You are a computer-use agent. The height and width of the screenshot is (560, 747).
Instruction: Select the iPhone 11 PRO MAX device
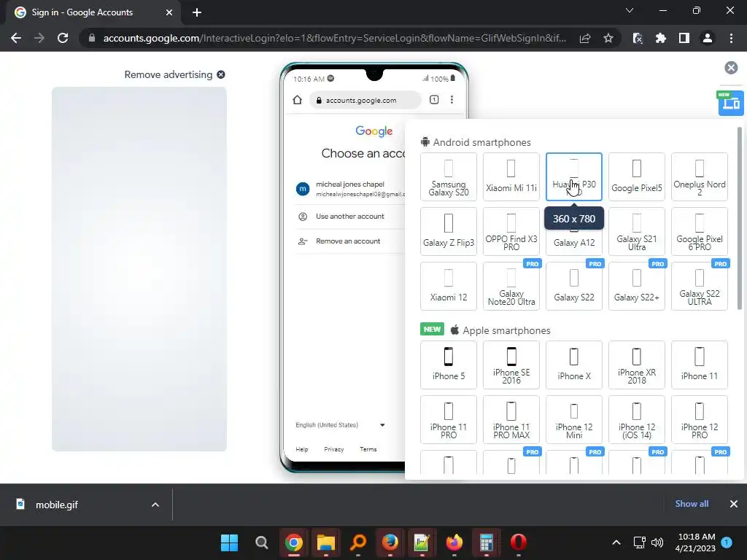click(511, 419)
